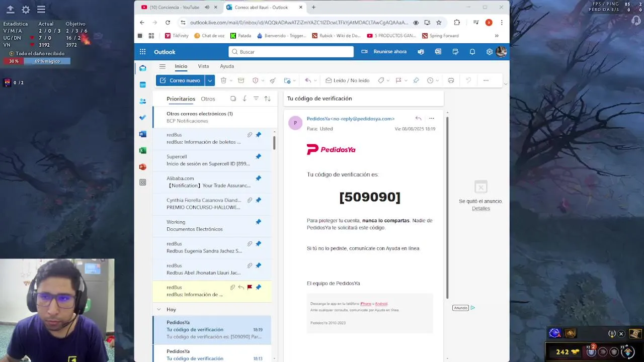
Task: Toggle pin on the Supercell email
Action: pos(258,156)
